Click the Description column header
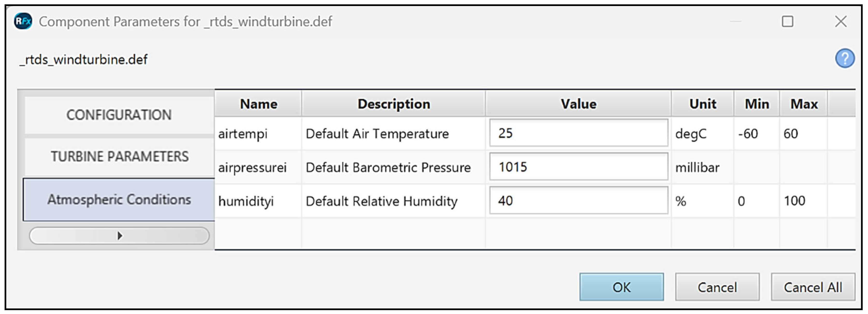This screenshot has height=314, width=868. click(x=394, y=104)
